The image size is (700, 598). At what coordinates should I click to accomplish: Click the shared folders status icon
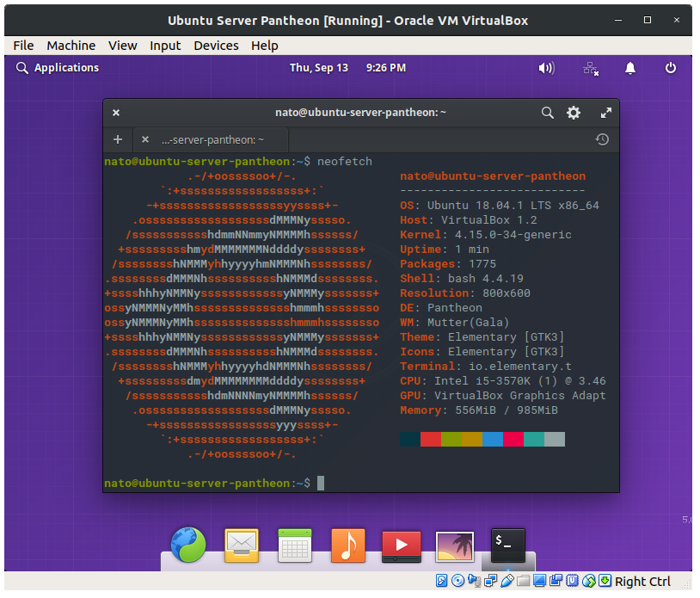(x=523, y=581)
